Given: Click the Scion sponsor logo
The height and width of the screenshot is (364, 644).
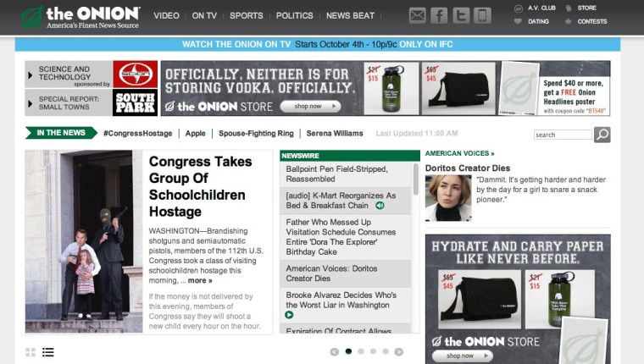Looking at the screenshot, I should [135, 74].
